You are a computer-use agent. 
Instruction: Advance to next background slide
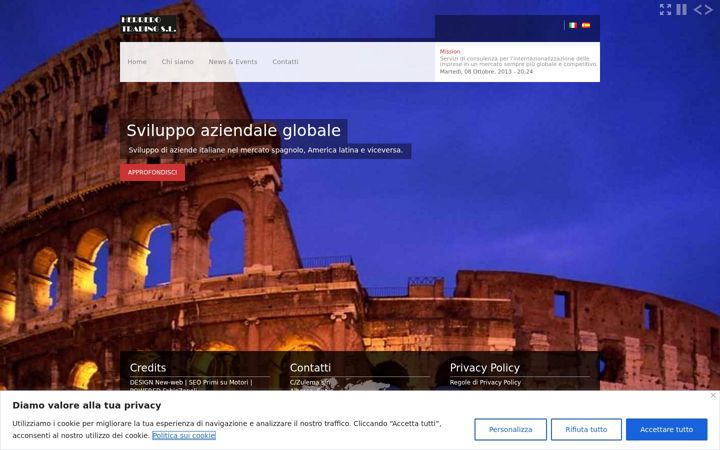point(709,10)
